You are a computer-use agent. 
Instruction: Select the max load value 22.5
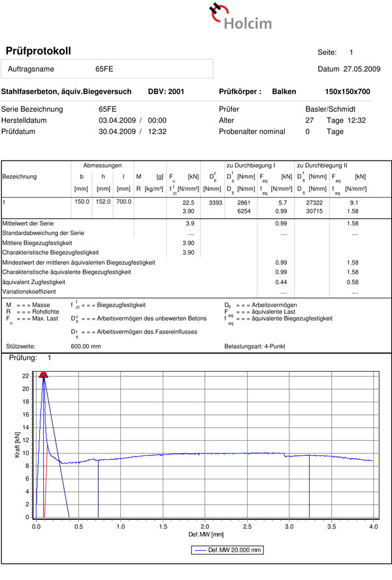click(188, 202)
